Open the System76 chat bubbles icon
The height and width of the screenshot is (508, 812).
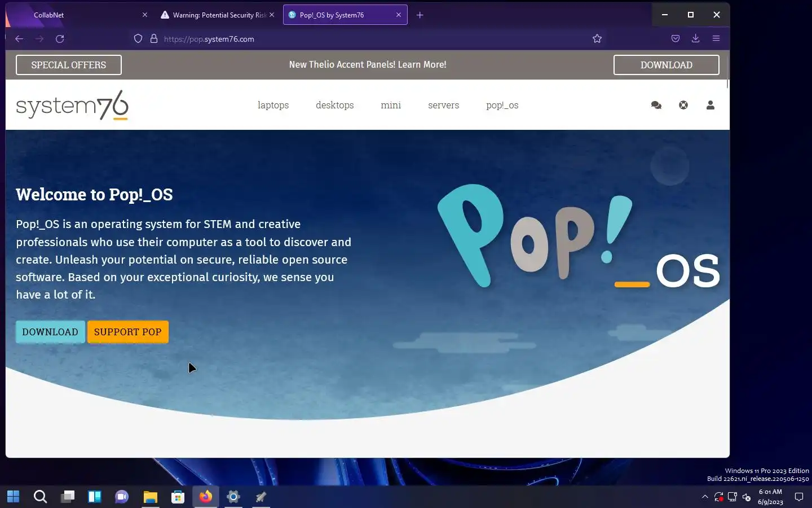point(656,105)
